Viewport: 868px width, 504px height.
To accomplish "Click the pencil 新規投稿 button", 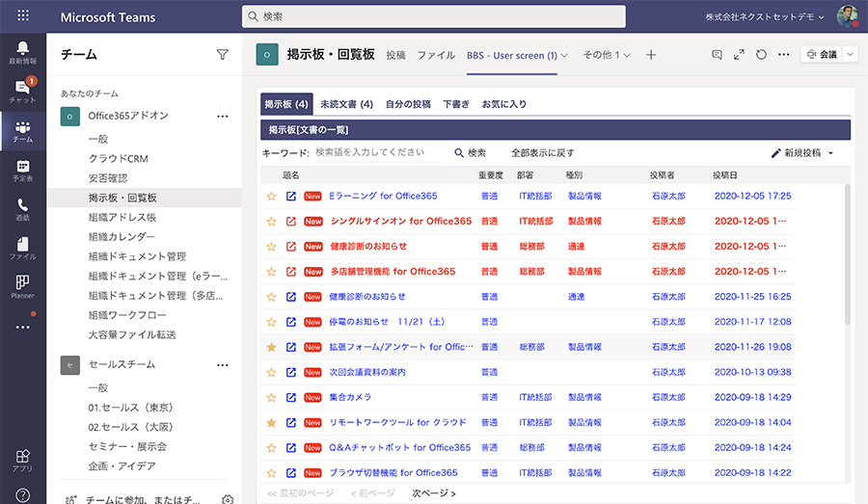I will (797, 152).
